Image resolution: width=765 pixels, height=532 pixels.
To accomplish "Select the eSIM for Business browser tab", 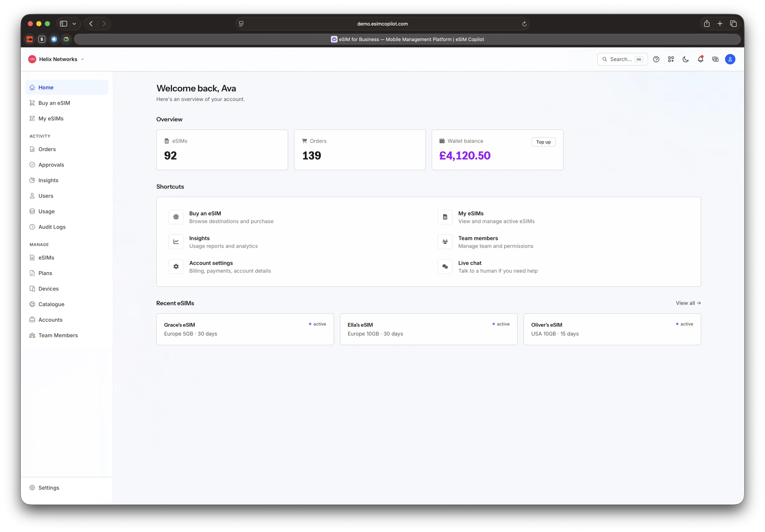I will click(x=407, y=39).
